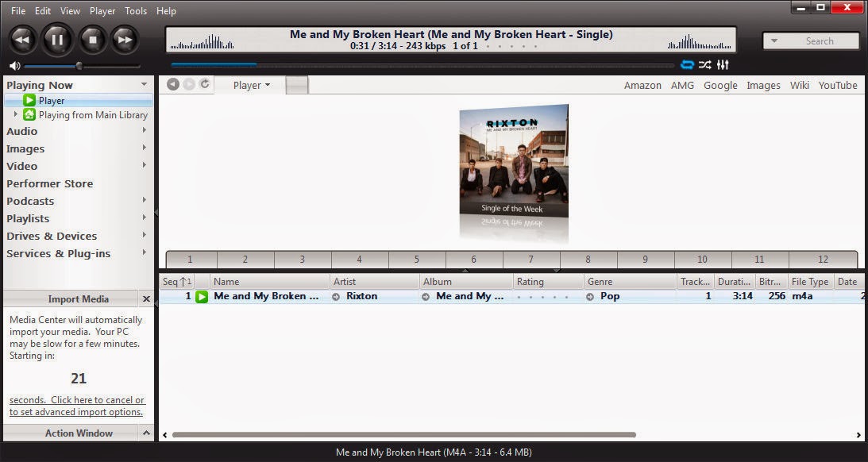Close the Import Media panel
Image resolution: width=868 pixels, height=462 pixels.
pos(146,298)
